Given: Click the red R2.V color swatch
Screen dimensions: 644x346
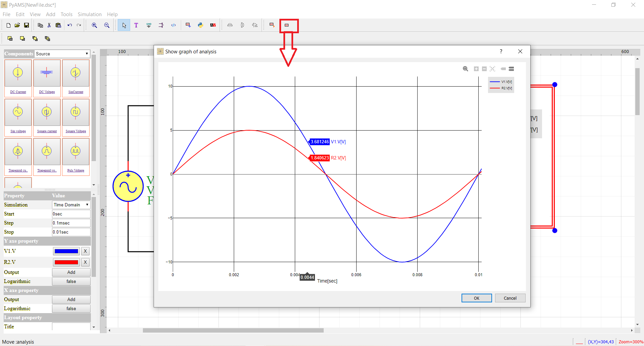Looking at the screenshot, I should click(66, 262).
